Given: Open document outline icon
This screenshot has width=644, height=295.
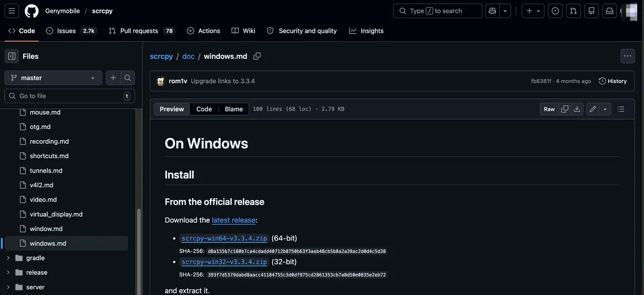Looking at the screenshot, I should tap(621, 109).
